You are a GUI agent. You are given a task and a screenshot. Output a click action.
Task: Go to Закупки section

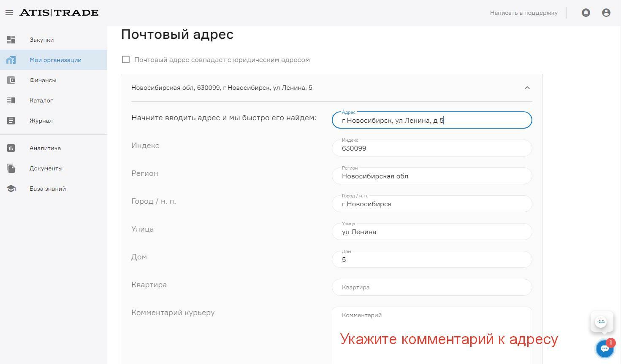54,40
